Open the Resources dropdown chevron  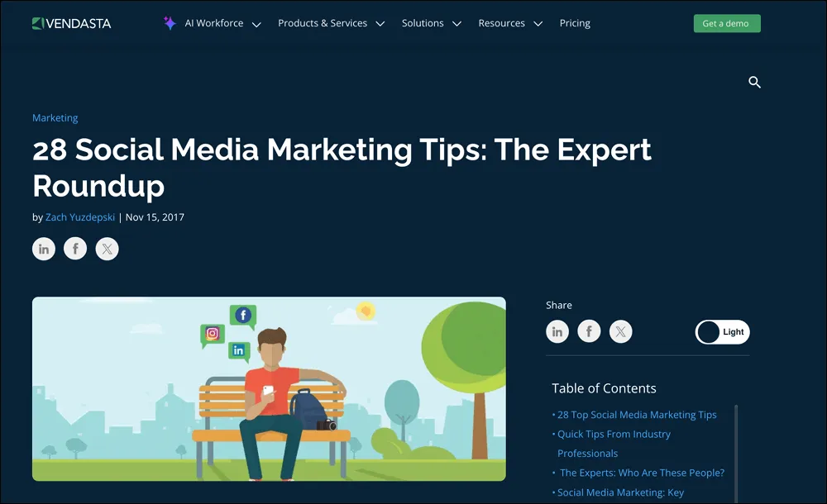click(x=538, y=24)
